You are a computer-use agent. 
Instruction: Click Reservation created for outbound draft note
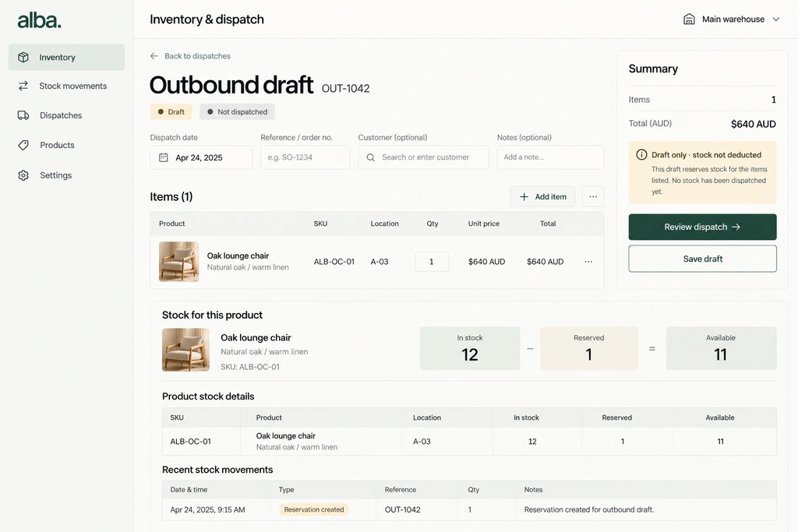click(x=589, y=509)
